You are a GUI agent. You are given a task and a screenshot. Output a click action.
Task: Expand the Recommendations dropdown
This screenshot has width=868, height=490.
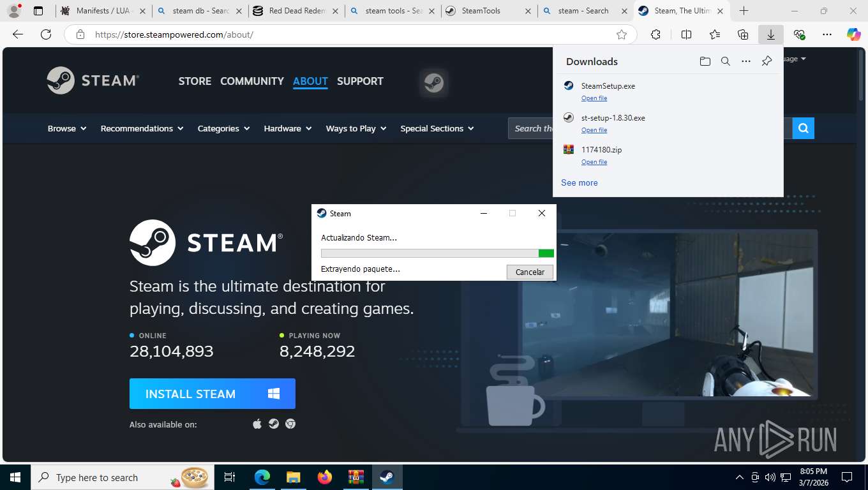tap(142, 128)
